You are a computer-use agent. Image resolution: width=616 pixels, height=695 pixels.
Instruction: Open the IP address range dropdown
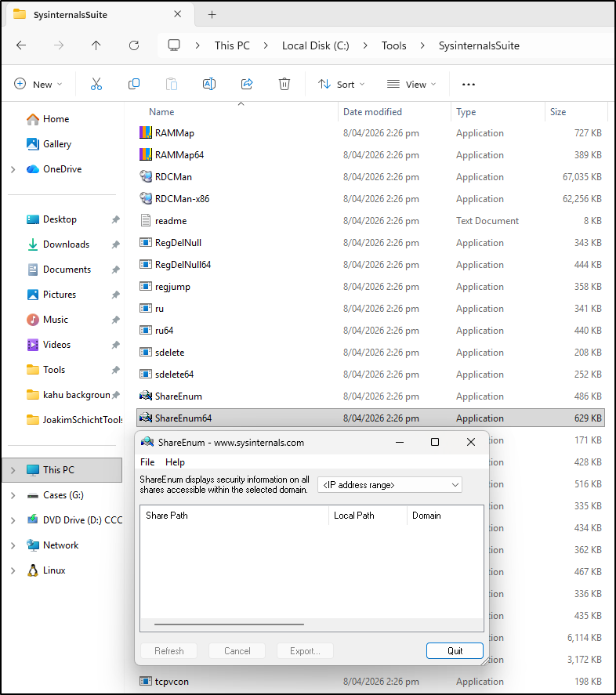[x=390, y=485]
